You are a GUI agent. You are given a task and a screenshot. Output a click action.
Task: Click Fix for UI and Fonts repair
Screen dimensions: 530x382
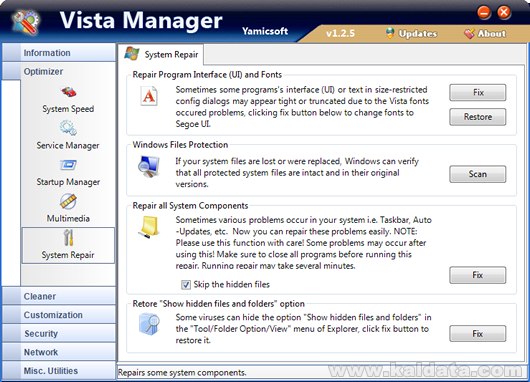[478, 92]
